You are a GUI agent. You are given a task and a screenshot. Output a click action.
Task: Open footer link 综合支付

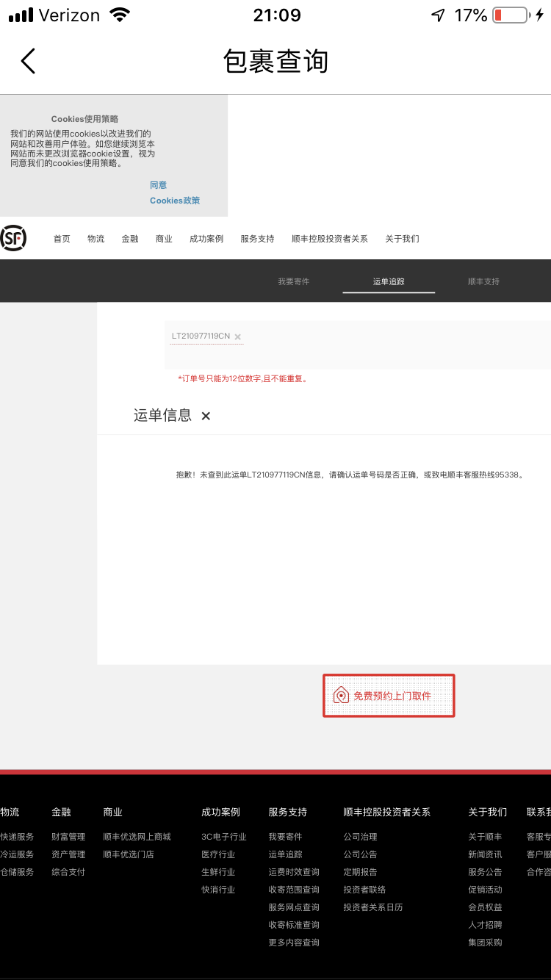(x=68, y=872)
